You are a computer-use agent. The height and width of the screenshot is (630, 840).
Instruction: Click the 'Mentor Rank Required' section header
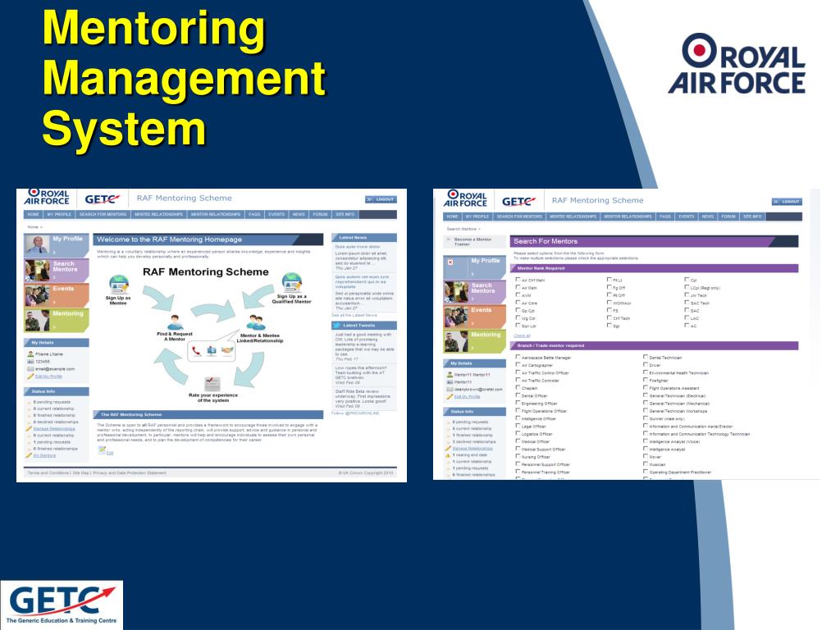click(654, 268)
